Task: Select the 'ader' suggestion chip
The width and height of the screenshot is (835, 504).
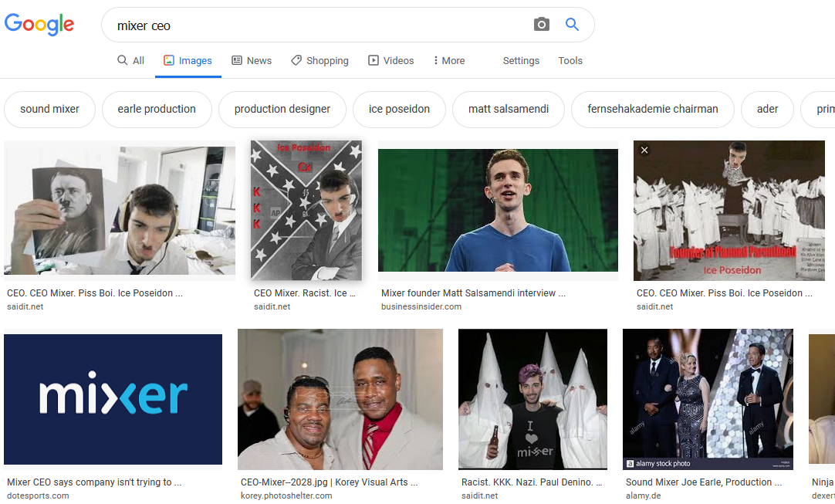Action: point(767,110)
